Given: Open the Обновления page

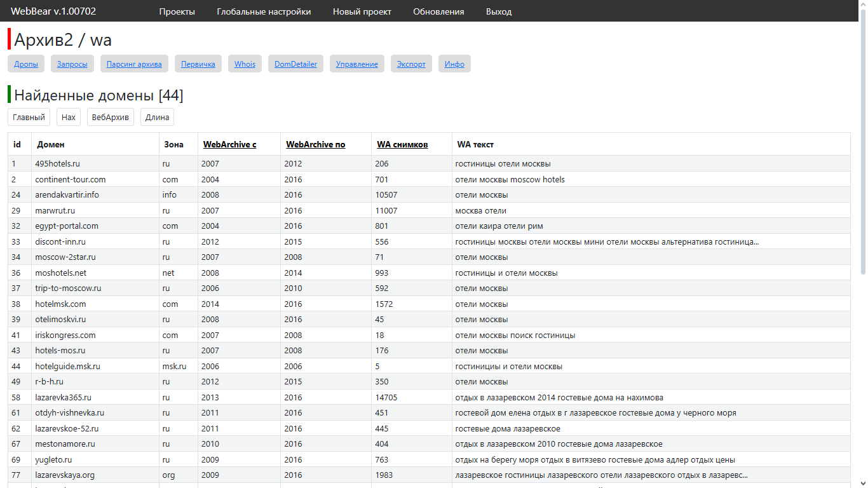Looking at the screenshot, I should click(438, 11).
